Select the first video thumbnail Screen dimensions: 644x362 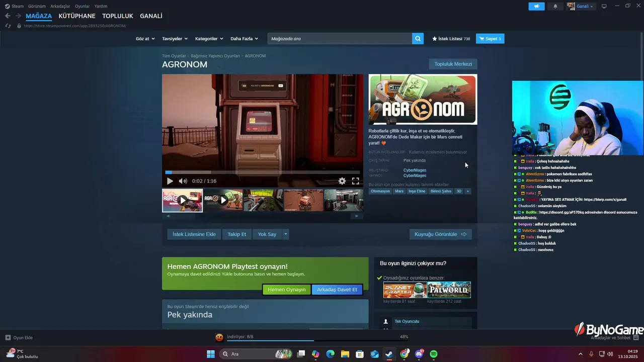[x=182, y=201]
